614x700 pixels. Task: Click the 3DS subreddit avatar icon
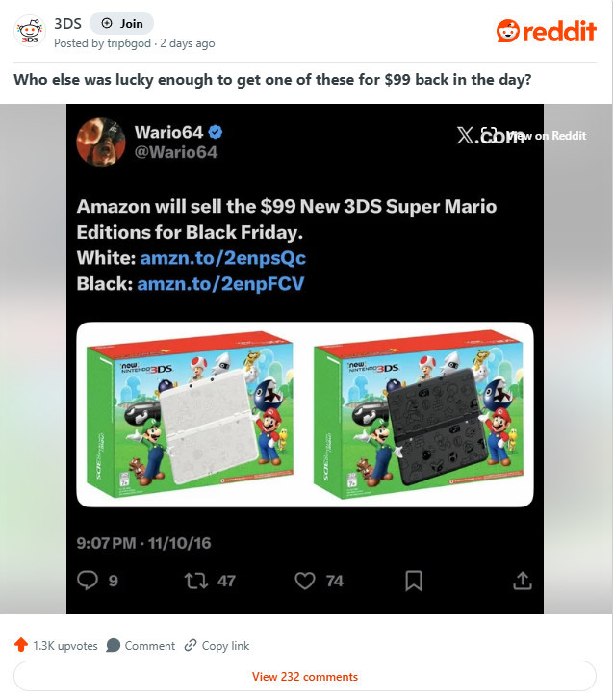pyautogui.click(x=30, y=31)
